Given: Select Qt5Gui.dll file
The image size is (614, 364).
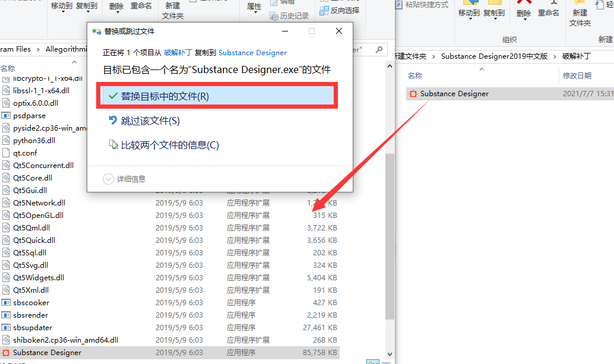Looking at the screenshot, I should click(x=30, y=190).
